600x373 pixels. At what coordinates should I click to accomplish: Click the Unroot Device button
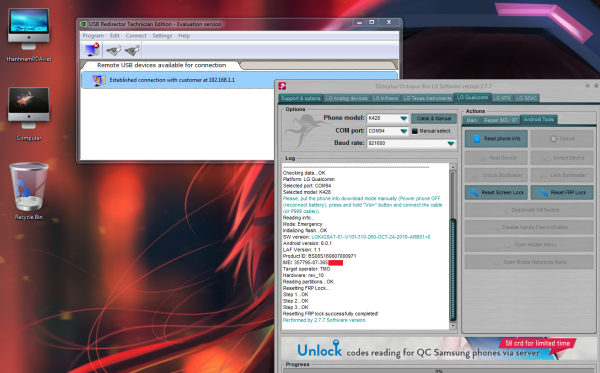coord(562,158)
